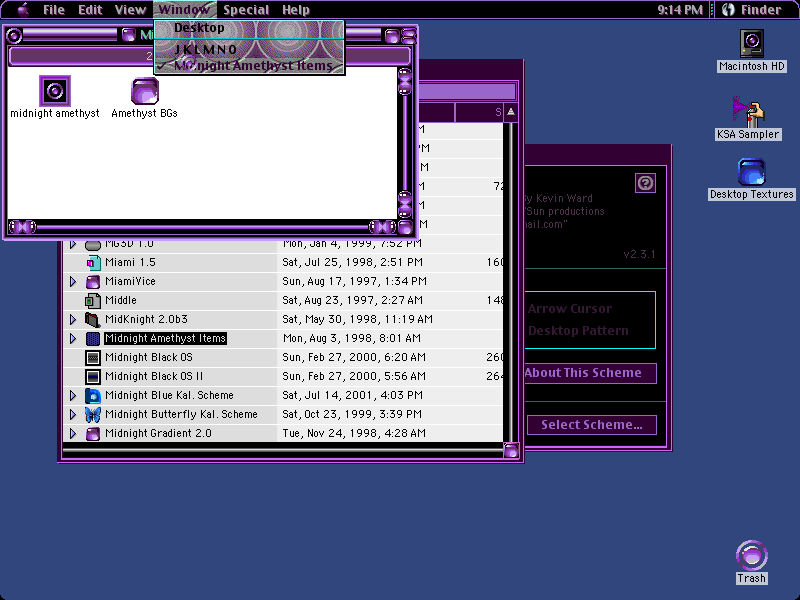Click the Midnight Black OS file icon
Viewport: 800px width, 600px height.
pyautogui.click(x=93, y=358)
